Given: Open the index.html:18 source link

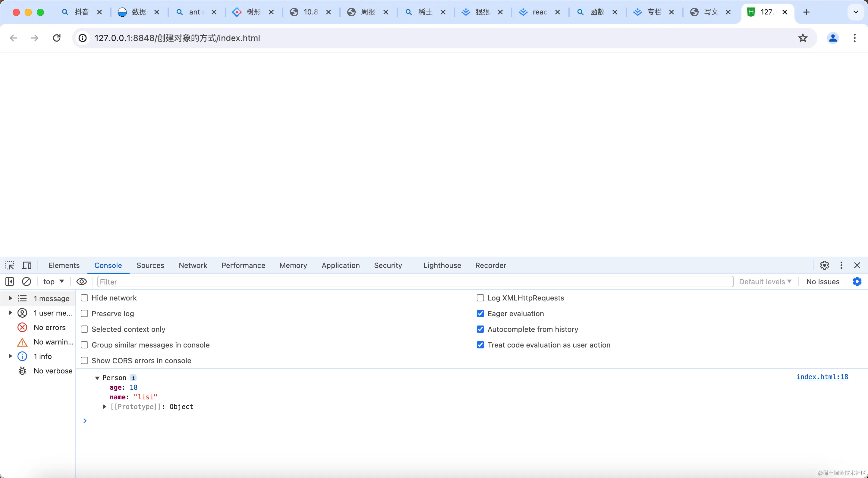Looking at the screenshot, I should click(x=822, y=377).
